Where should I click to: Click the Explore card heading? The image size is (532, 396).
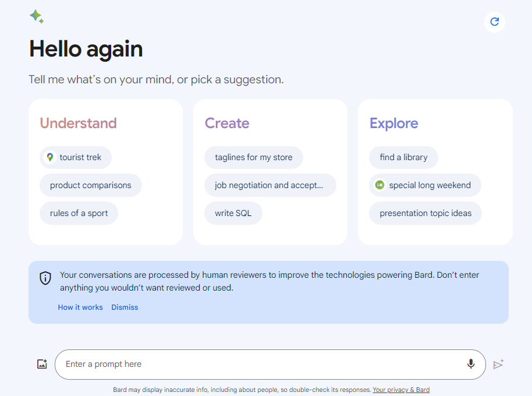point(393,123)
